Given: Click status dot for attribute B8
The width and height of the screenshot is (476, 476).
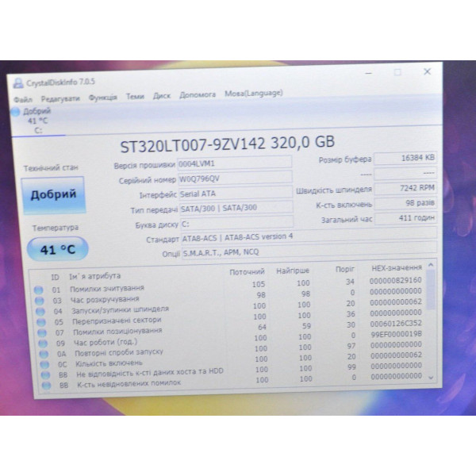Looking at the screenshot, I should click(45, 375).
